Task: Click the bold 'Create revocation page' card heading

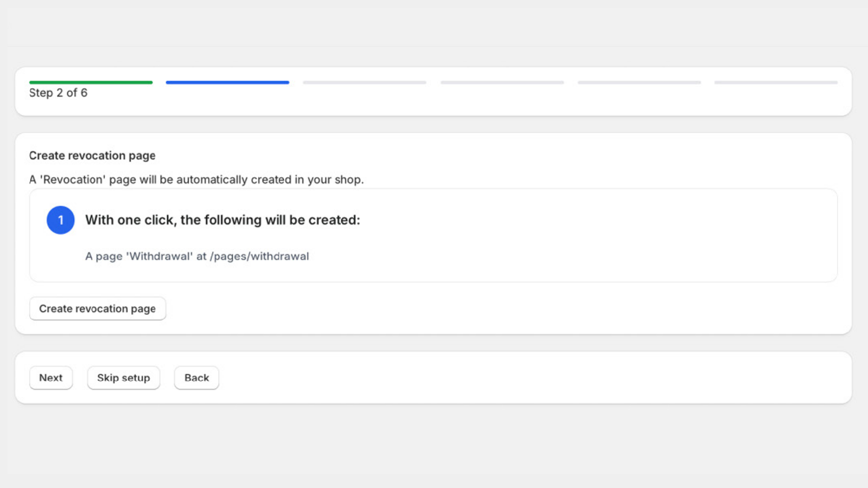Action: pos(92,156)
